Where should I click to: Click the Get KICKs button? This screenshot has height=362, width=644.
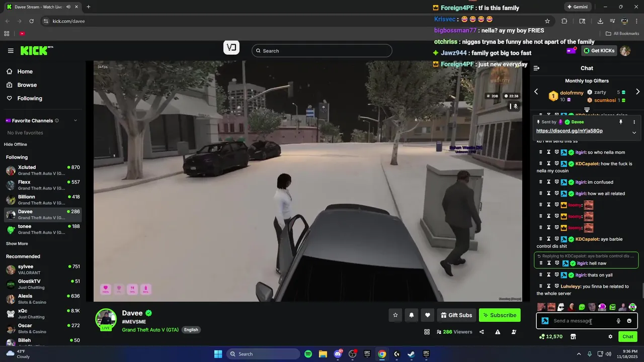point(599,51)
